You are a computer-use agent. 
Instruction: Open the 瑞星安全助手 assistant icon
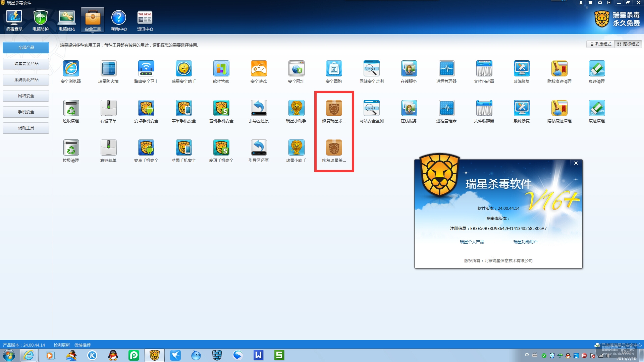coord(183,69)
